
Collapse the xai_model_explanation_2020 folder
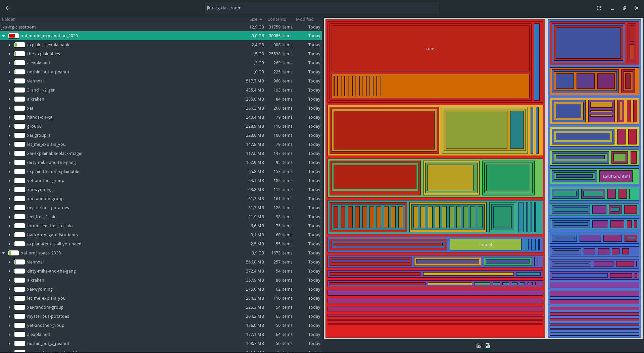pos(3,36)
